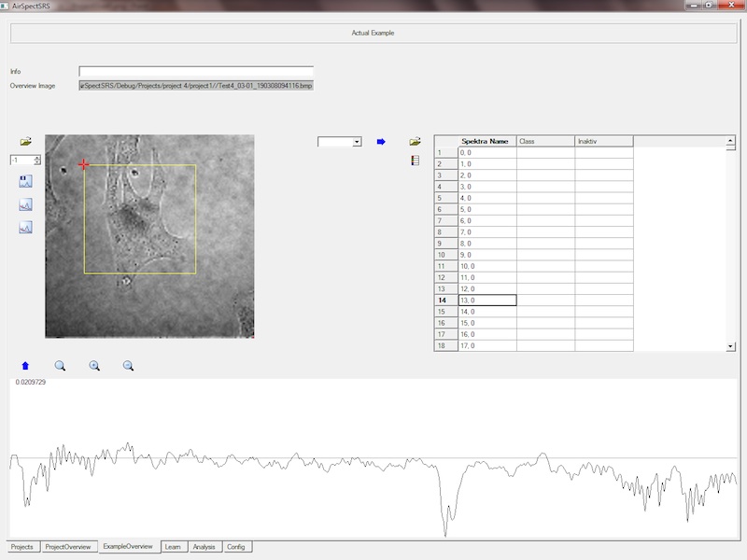Viewport: 747px width, 560px height.
Task: Click the open folder icon beside spectra table
Action: [415, 142]
